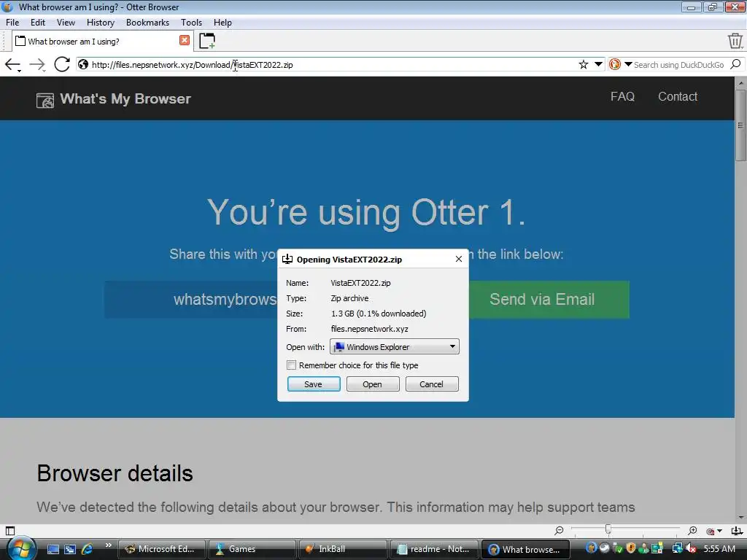This screenshot has height=560, width=747.
Task: Switch to the readme - Notepad taskbar window
Action: [x=433, y=549]
